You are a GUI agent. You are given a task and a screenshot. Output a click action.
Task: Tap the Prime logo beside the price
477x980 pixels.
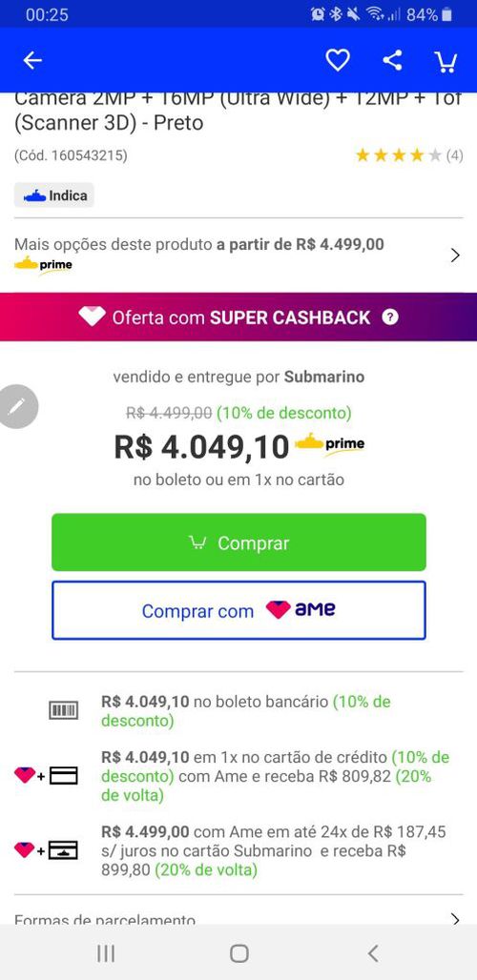point(329,443)
